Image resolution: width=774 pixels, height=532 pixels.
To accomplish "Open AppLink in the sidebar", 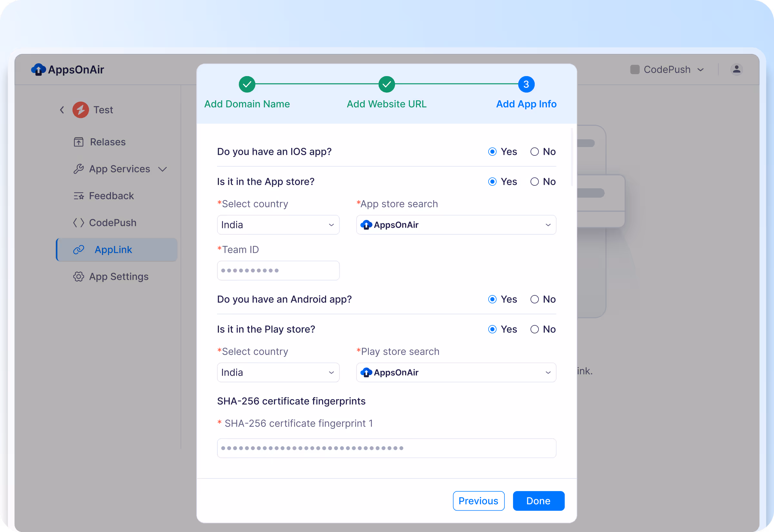I will point(117,250).
